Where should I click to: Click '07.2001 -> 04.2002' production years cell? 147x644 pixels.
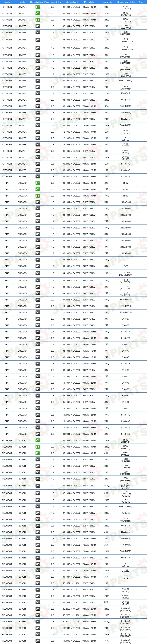(71, 300)
